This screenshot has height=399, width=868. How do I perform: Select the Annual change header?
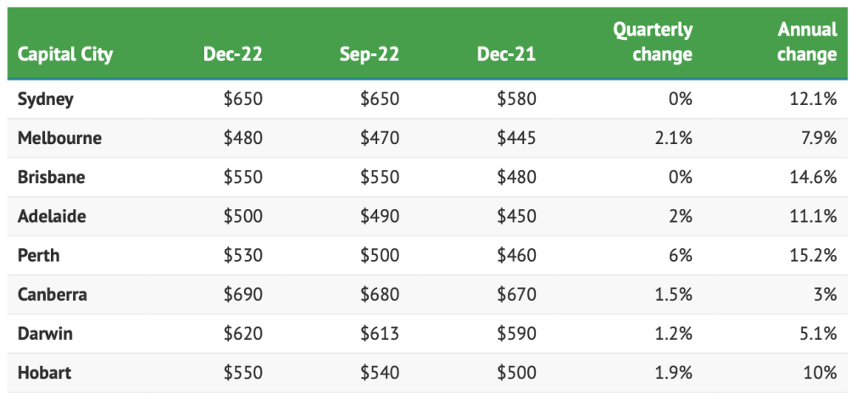[807, 42]
